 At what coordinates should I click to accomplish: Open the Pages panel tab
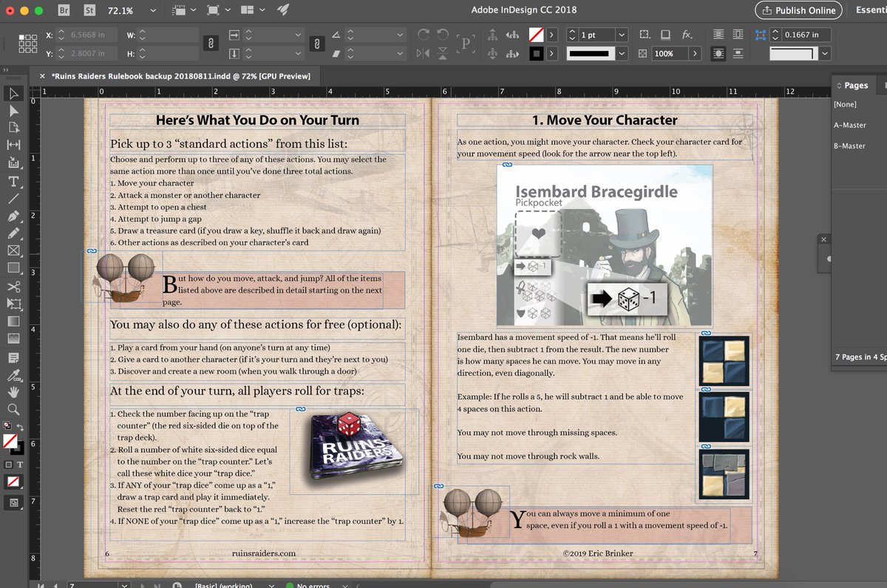tap(855, 86)
